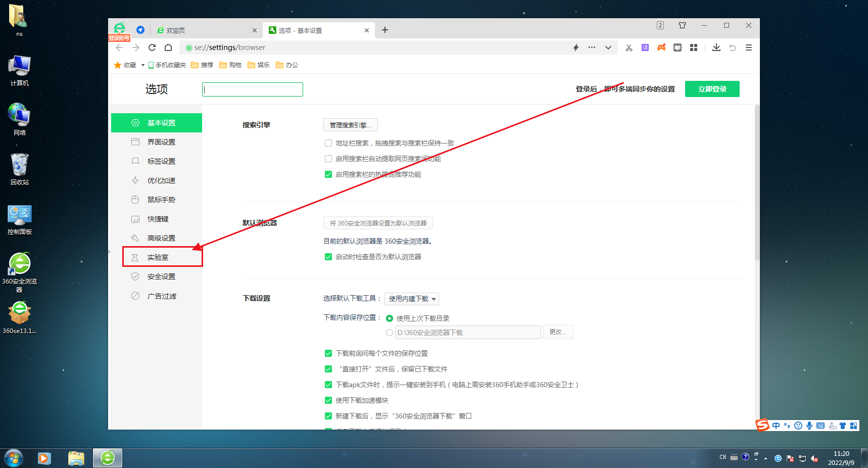Expand the 收藏 favorites dropdown arrow
This screenshot has width=868, height=468.
pyautogui.click(x=143, y=65)
